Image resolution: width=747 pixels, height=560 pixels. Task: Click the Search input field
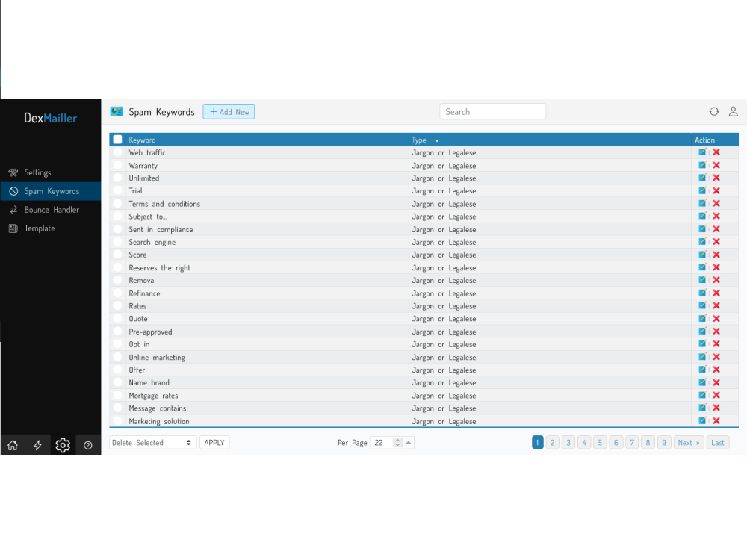click(x=492, y=111)
